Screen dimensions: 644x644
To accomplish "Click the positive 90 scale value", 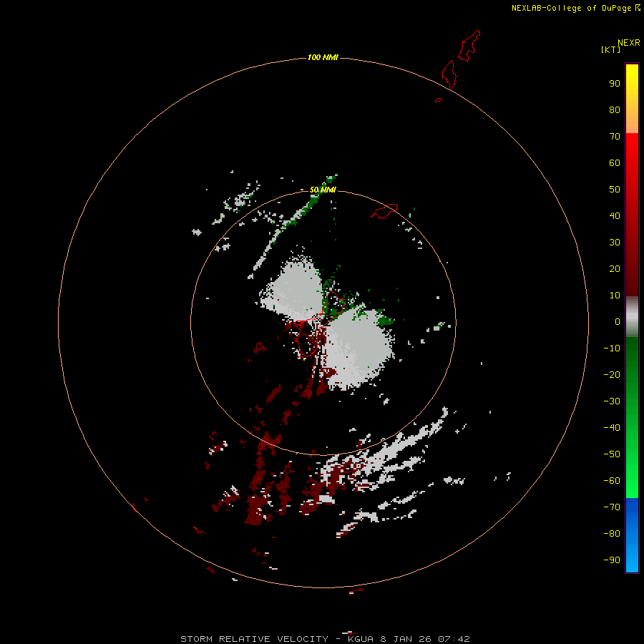I will click(615, 84).
